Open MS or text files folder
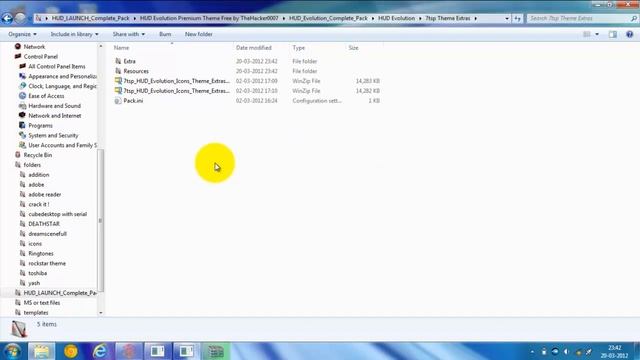Image resolution: width=640 pixels, height=360 pixels. tap(42, 303)
